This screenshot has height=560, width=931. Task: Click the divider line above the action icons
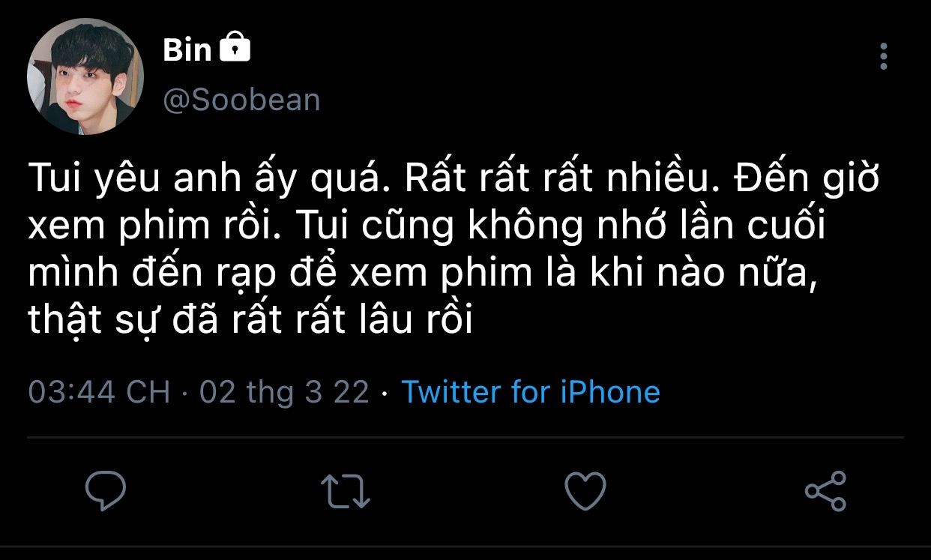tap(465, 437)
